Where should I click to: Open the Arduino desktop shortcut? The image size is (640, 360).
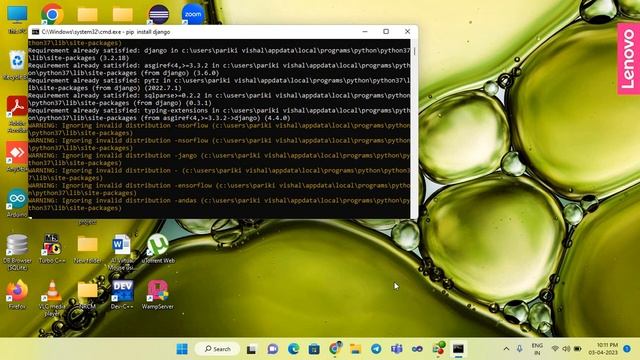click(x=17, y=202)
